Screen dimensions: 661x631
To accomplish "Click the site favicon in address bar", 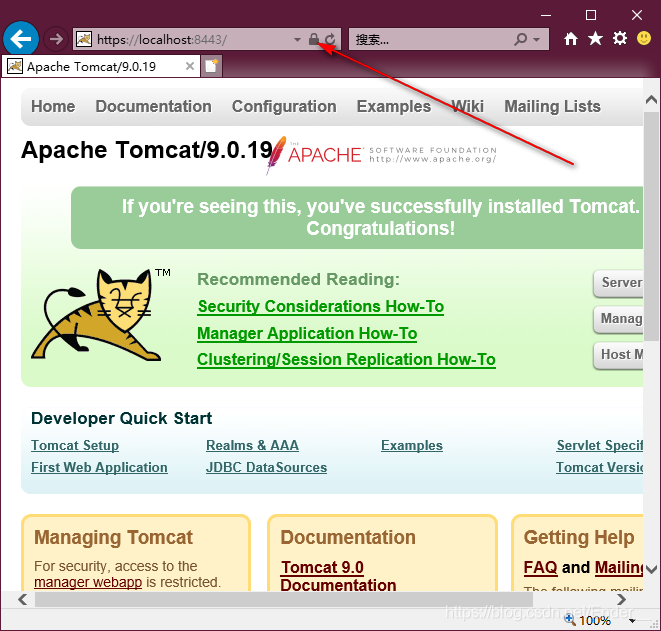I will coord(84,39).
